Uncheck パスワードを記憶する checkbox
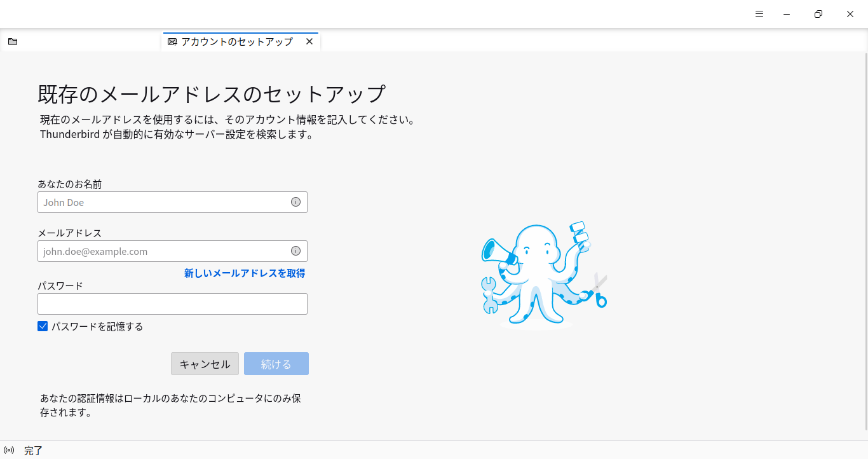Image resolution: width=868 pixels, height=459 pixels. point(43,326)
